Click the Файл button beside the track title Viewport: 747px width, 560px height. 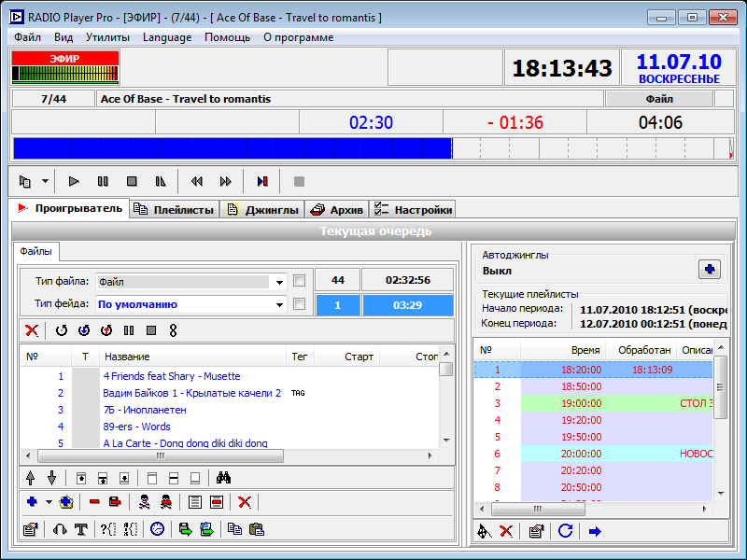658,99
